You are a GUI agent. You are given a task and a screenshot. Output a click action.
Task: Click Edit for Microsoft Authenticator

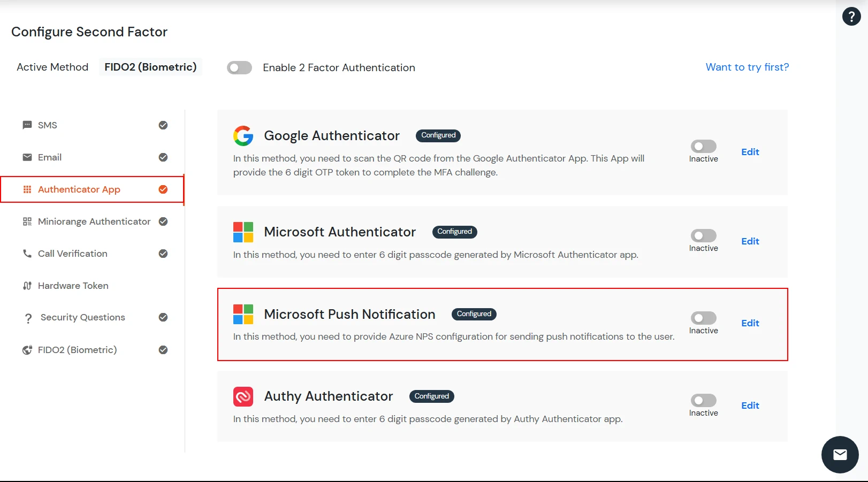pos(750,241)
